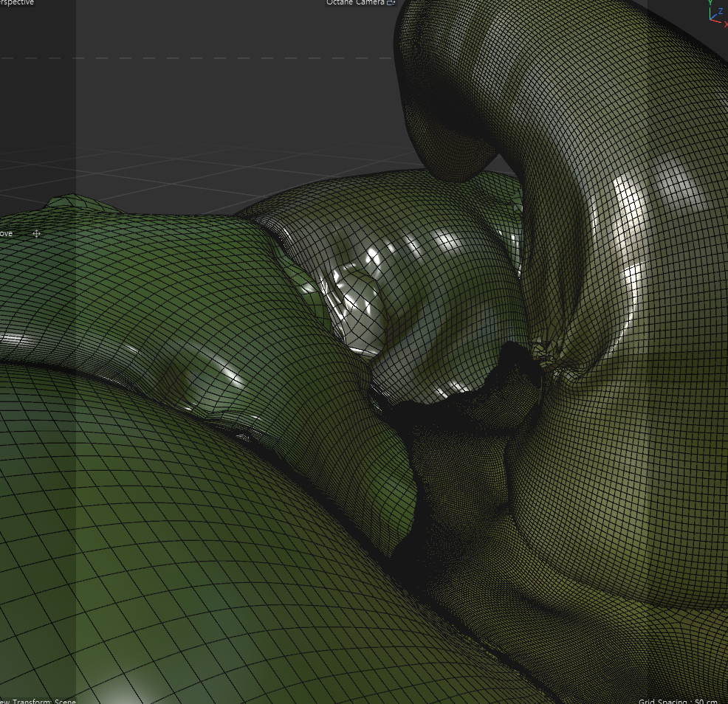
Task: Click the Octane Camera label in the viewport
Action: [355, 2]
